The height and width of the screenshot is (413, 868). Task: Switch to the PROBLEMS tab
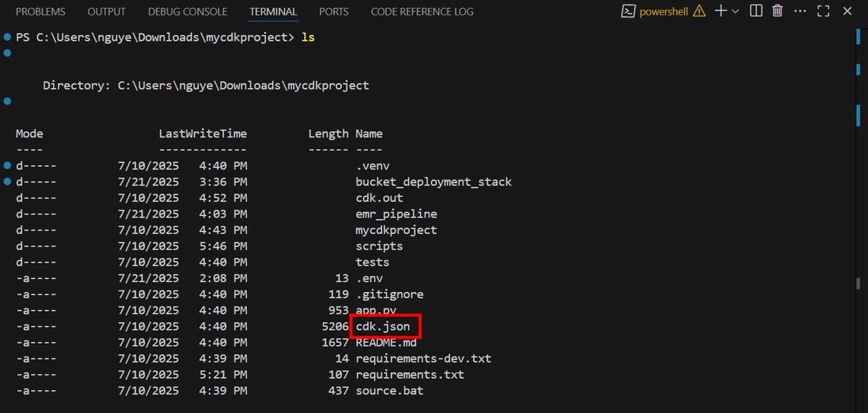pos(40,11)
